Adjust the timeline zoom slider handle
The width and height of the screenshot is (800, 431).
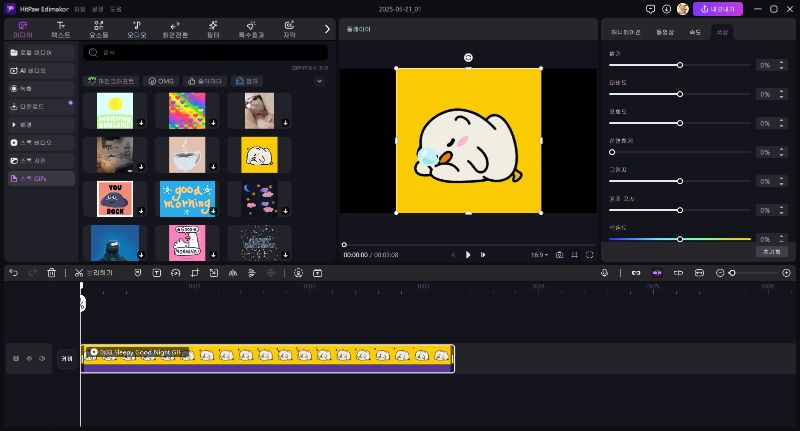(732, 273)
